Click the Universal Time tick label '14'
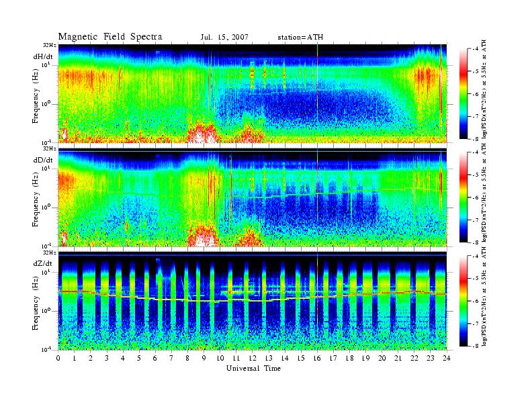532x411 pixels. tap(285, 358)
